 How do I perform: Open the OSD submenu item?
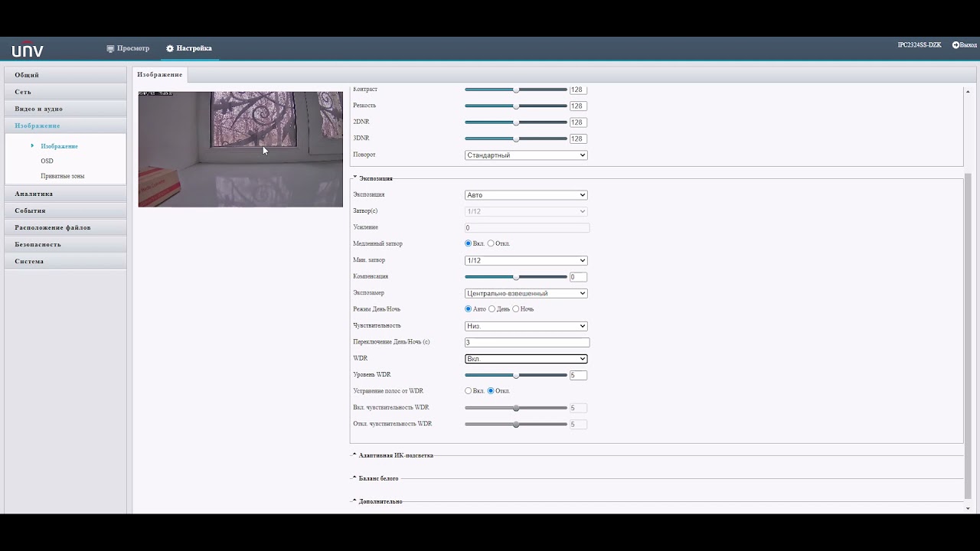point(47,161)
